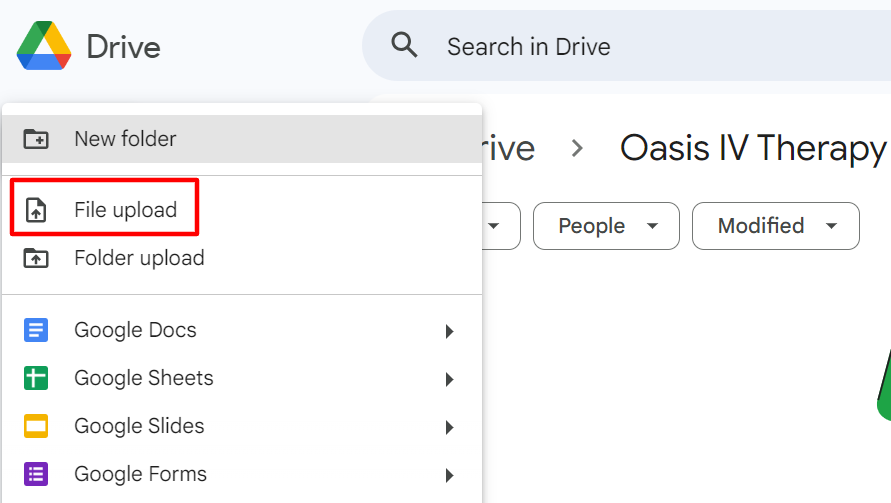Viewport: 891px width, 503px height.
Task: Click the magnifying glass search icon
Action: pos(404,46)
